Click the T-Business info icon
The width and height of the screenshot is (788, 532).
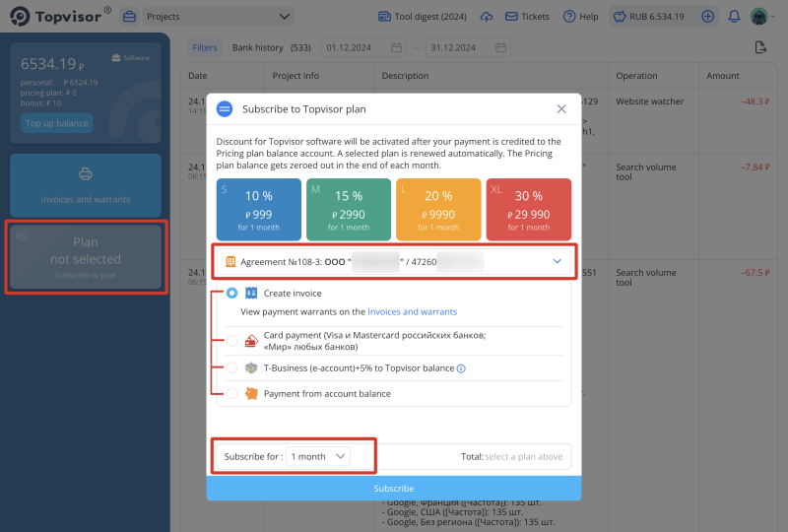point(461,368)
